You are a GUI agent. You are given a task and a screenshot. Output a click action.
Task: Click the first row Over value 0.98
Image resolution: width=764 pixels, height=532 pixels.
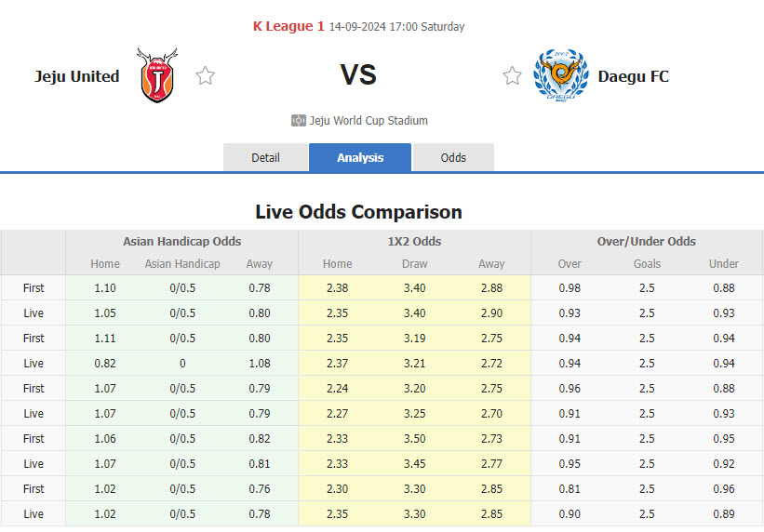point(570,287)
